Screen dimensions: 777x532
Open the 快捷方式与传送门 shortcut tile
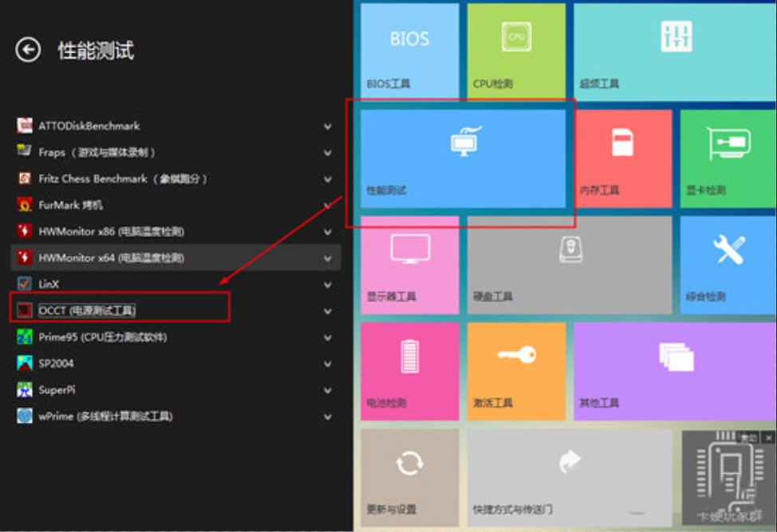coord(570,478)
